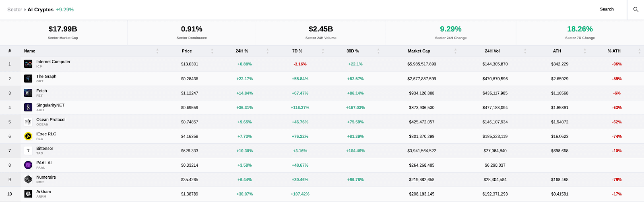This screenshot has width=644, height=202.
Task: Open iExec RLC name link
Action: point(46,134)
